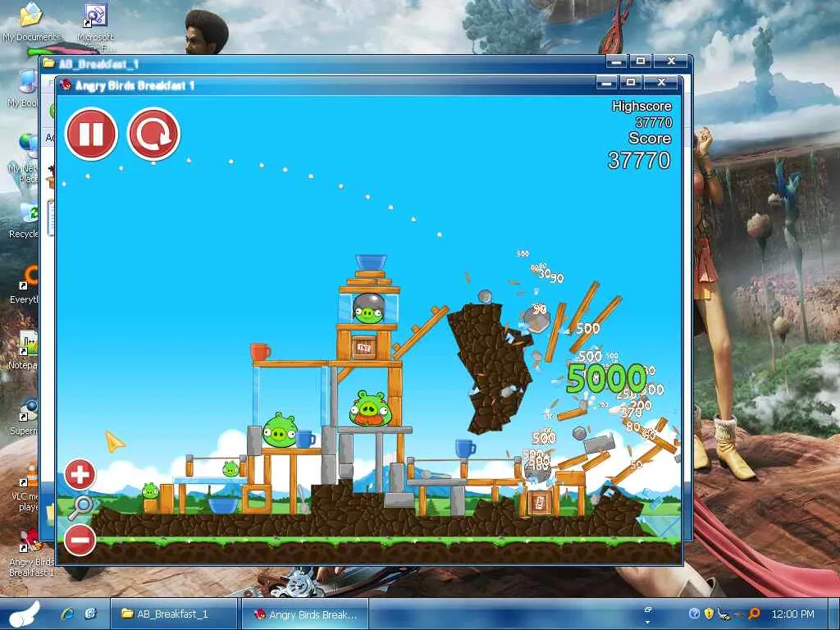Open the Everything desktop shortcut
The width and height of the screenshot is (840, 630).
pyautogui.click(x=25, y=285)
